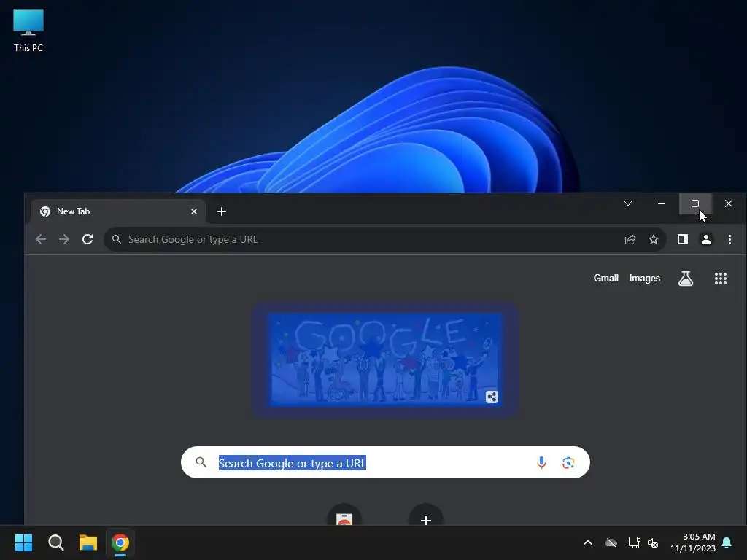
Task: Open the Chrome three-dot menu
Action: [x=729, y=239]
